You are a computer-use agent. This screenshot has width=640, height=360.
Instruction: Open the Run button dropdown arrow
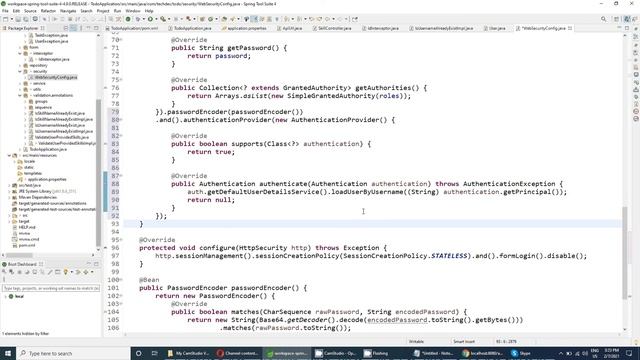155,19
